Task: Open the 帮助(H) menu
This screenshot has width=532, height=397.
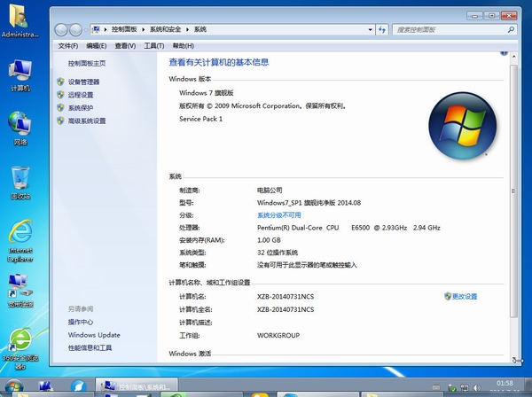Action: 184,46
